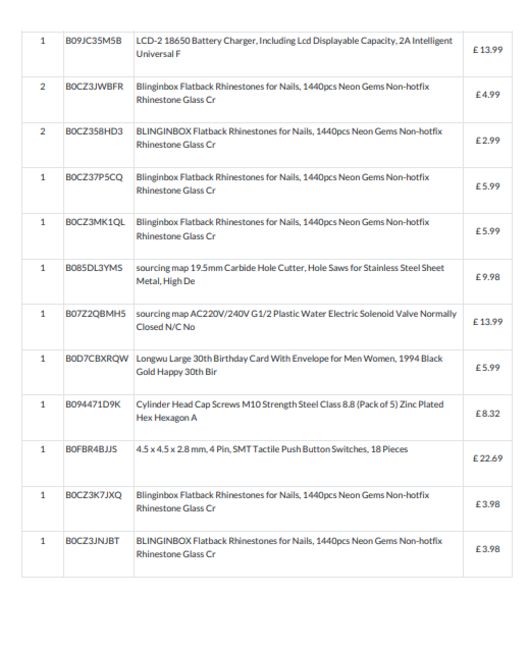Image resolution: width=529 pixels, height=650 pixels.
Task: Click ASIN B07Z2QBMH5
Action: click(95, 314)
